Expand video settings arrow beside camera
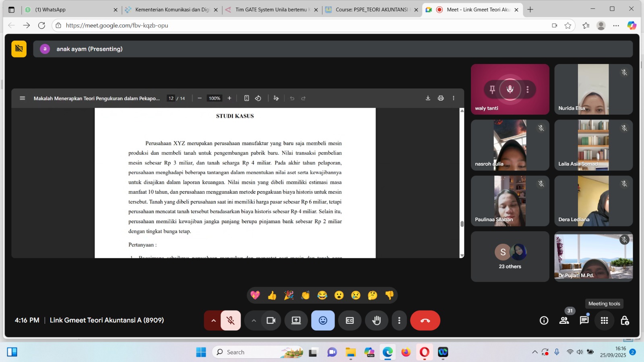This screenshot has width=644, height=362. point(254,321)
